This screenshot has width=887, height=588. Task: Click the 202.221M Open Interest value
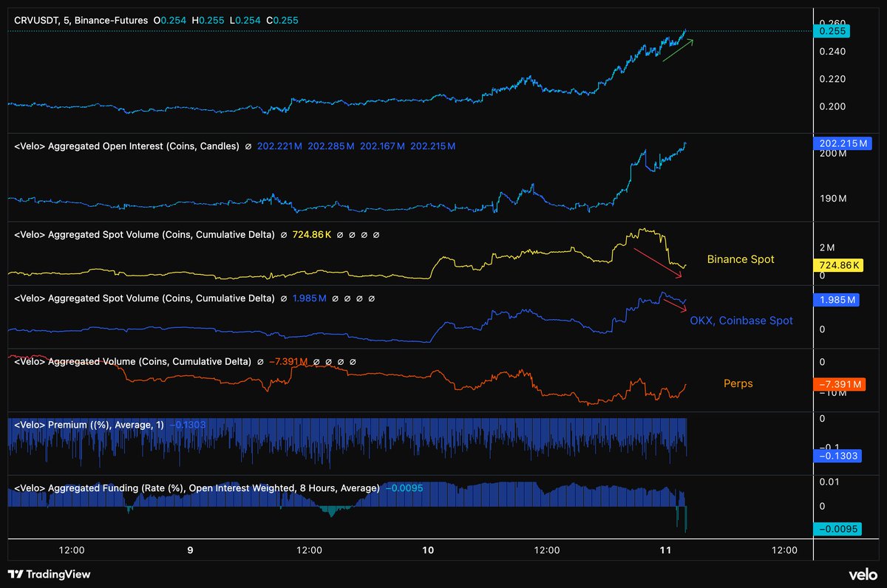(x=279, y=146)
